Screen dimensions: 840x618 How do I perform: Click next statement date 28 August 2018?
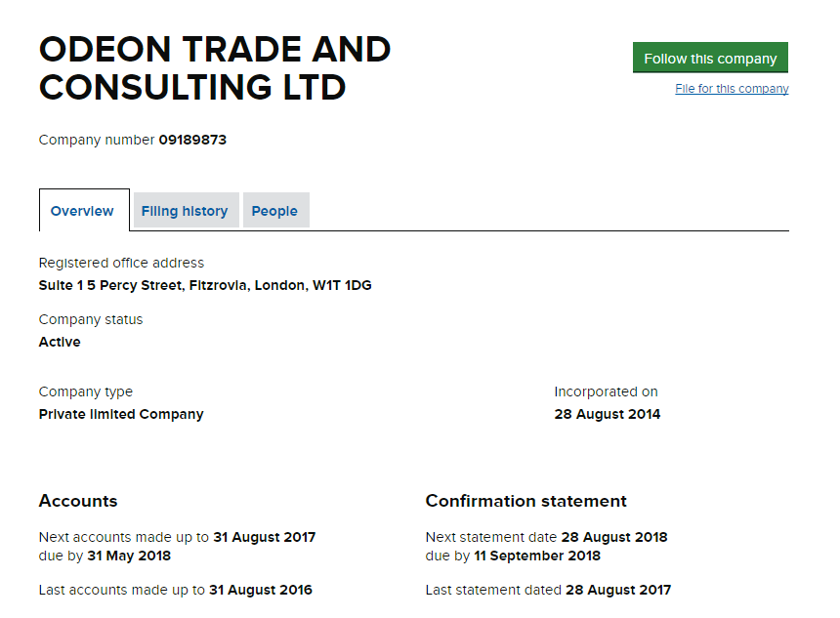[x=614, y=537]
